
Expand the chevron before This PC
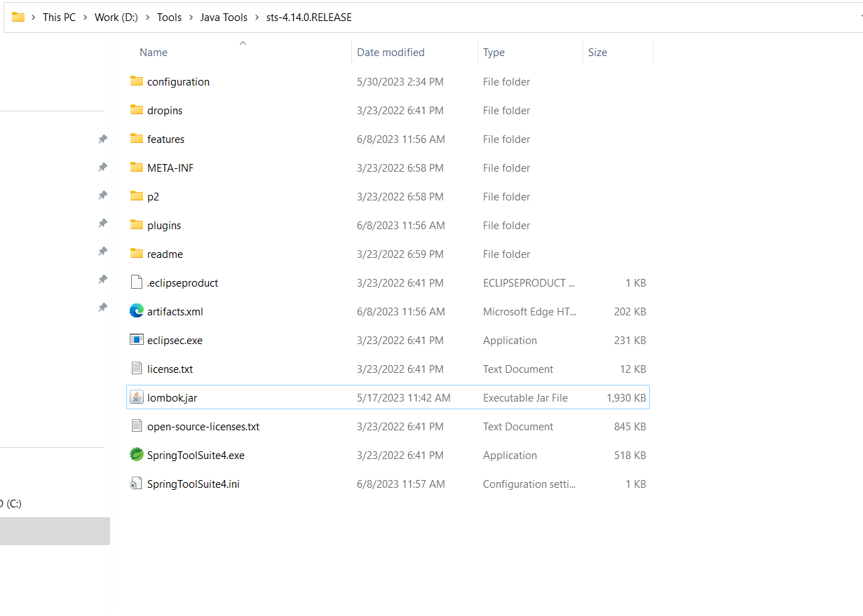point(34,18)
